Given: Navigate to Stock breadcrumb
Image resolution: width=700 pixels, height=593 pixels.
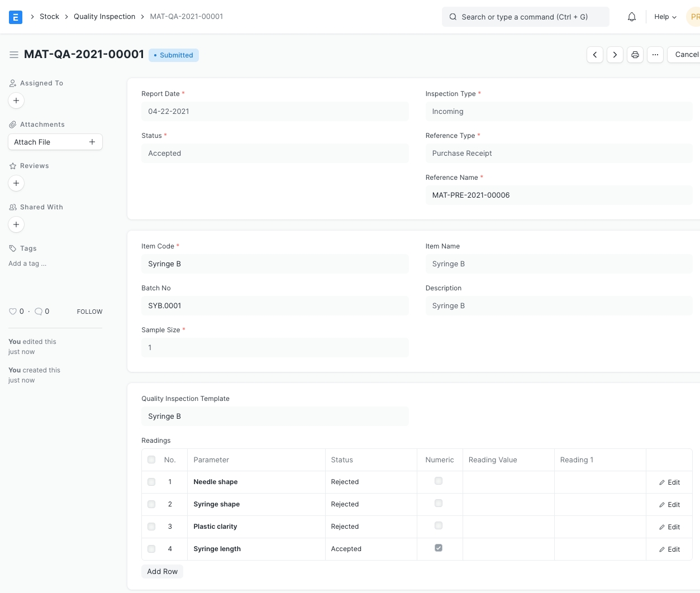Looking at the screenshot, I should pyautogui.click(x=49, y=17).
